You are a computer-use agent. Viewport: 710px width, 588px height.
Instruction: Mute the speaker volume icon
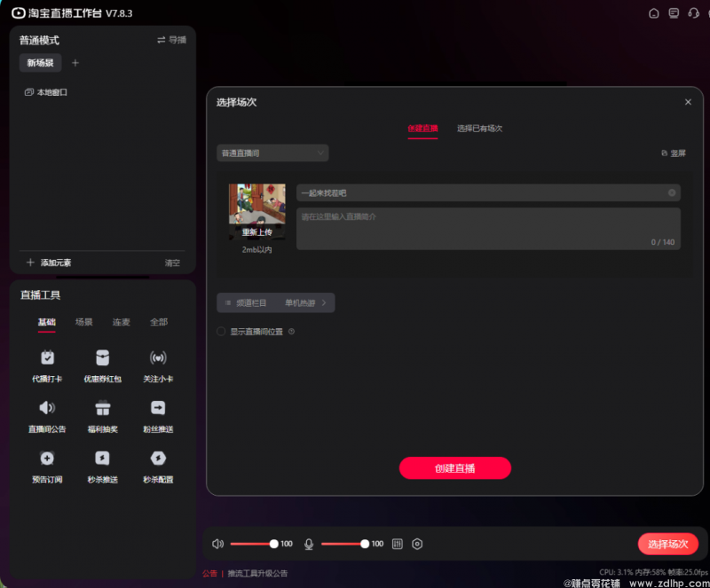[218, 544]
